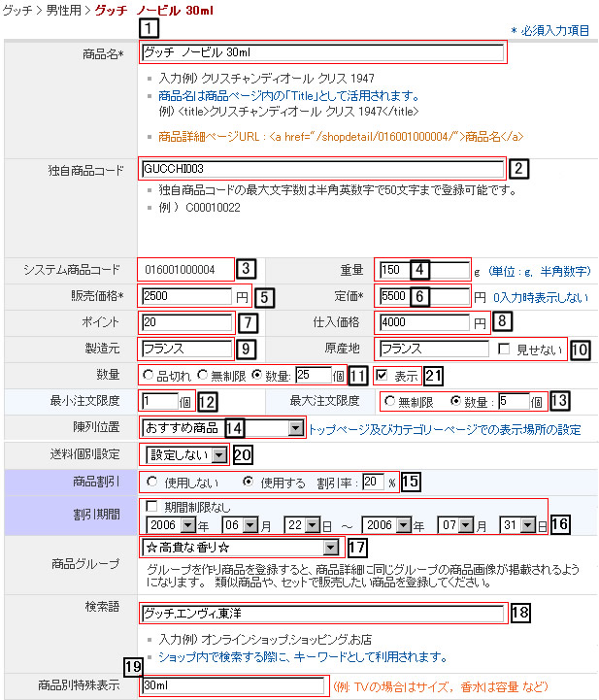The image size is (599, 700).
Task: Check the 見せない checkbox
Action: 504,349
